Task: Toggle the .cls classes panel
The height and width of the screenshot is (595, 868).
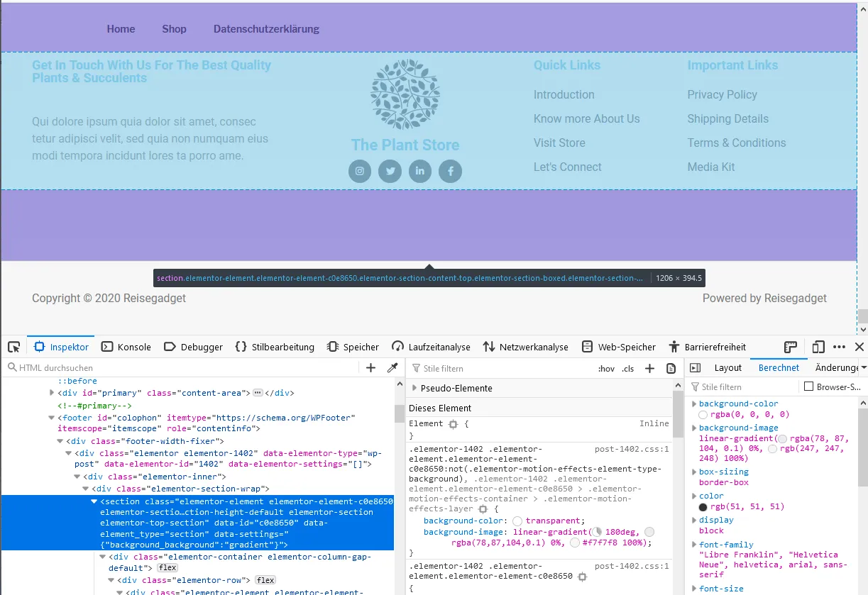Action: (x=628, y=369)
